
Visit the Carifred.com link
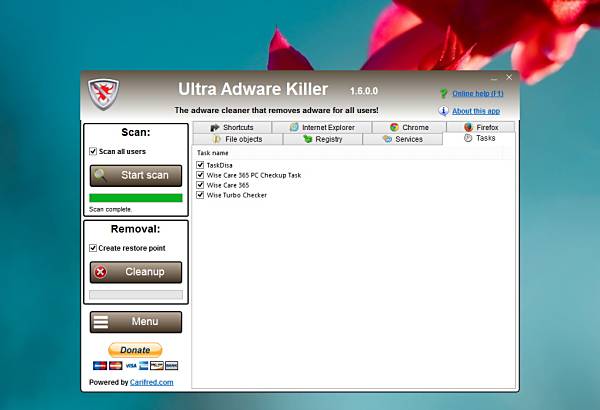(x=152, y=382)
